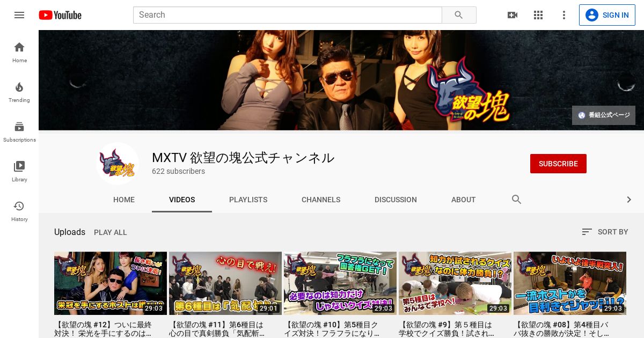The width and height of the screenshot is (644, 338).
Task: Open Library in sidebar
Action: click(x=19, y=172)
